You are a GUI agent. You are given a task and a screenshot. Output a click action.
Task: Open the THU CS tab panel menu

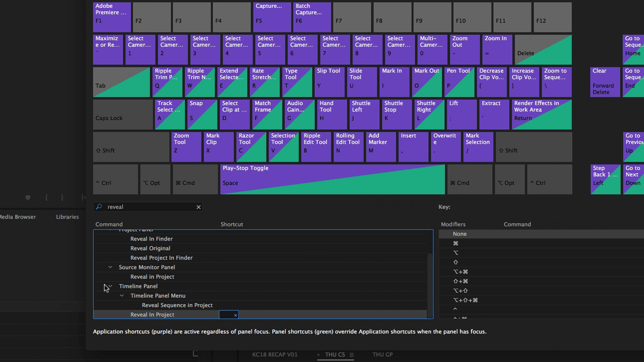(352, 355)
